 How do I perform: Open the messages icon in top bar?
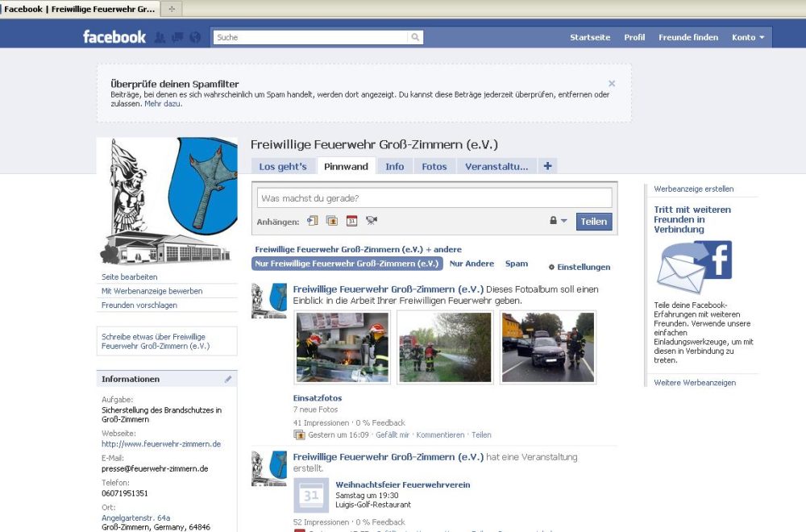coord(178,35)
